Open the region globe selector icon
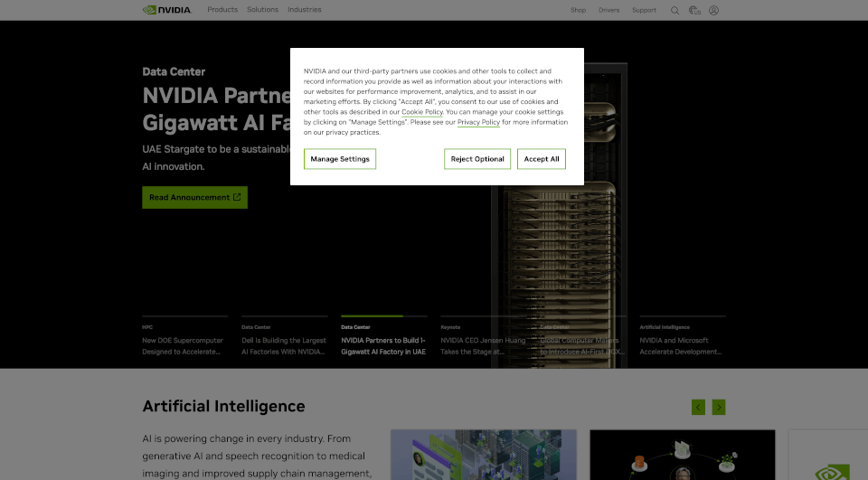Image resolution: width=868 pixels, height=480 pixels. 694,10
